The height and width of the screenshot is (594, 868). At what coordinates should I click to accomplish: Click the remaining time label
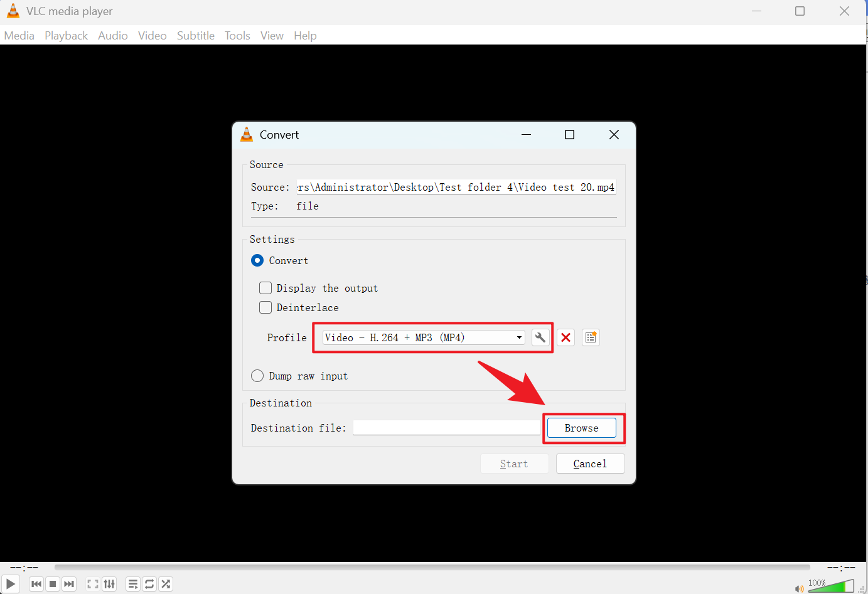pyautogui.click(x=841, y=567)
